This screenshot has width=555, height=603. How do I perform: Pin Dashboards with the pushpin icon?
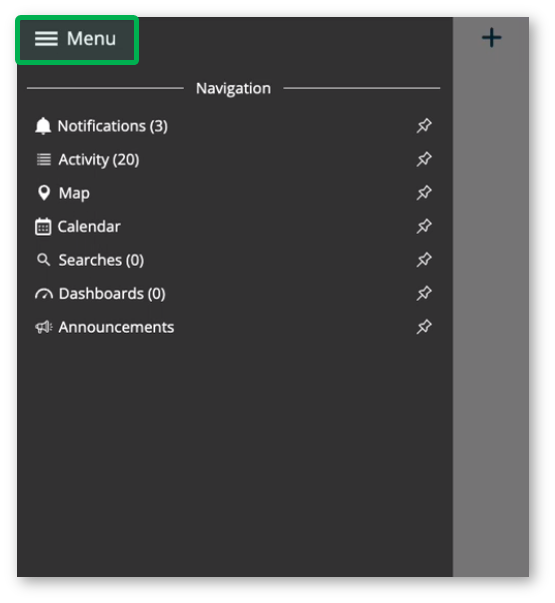coord(424,293)
